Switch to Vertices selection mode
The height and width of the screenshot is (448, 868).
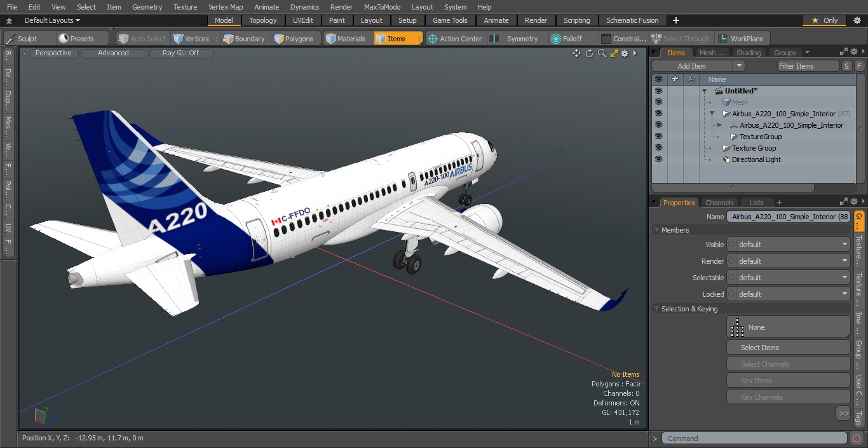[191, 39]
